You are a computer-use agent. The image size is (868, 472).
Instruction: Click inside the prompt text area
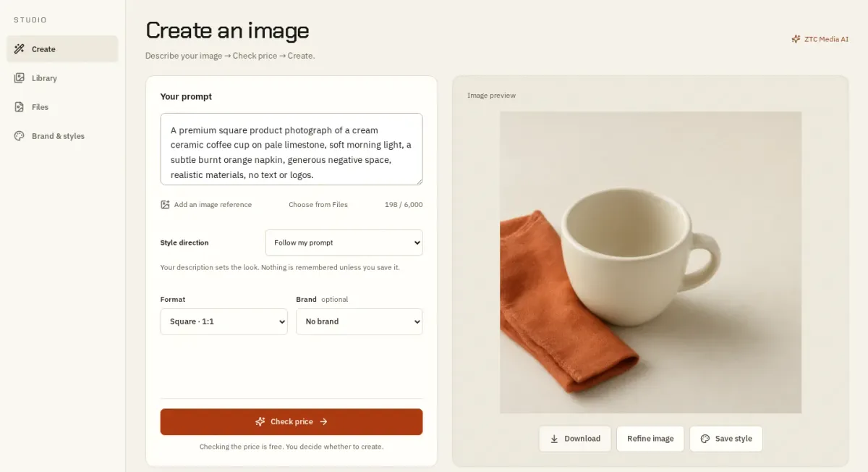click(292, 149)
